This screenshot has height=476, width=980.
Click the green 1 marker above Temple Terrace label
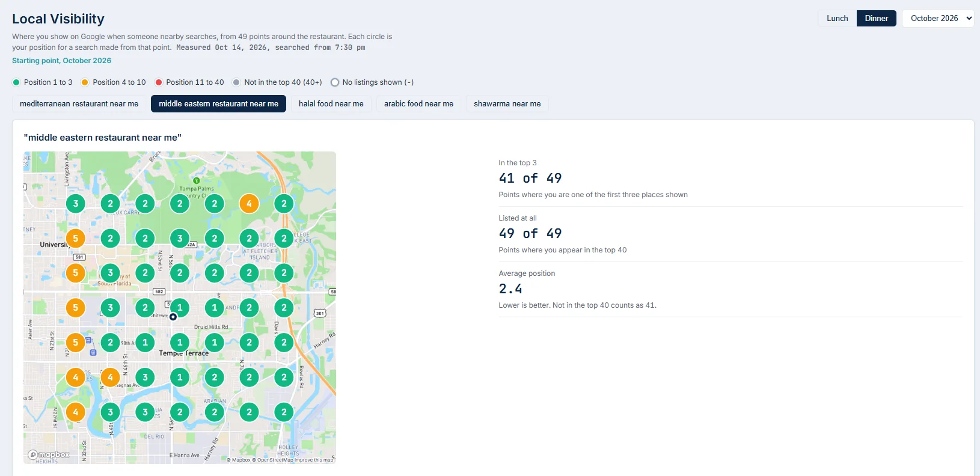click(x=180, y=343)
